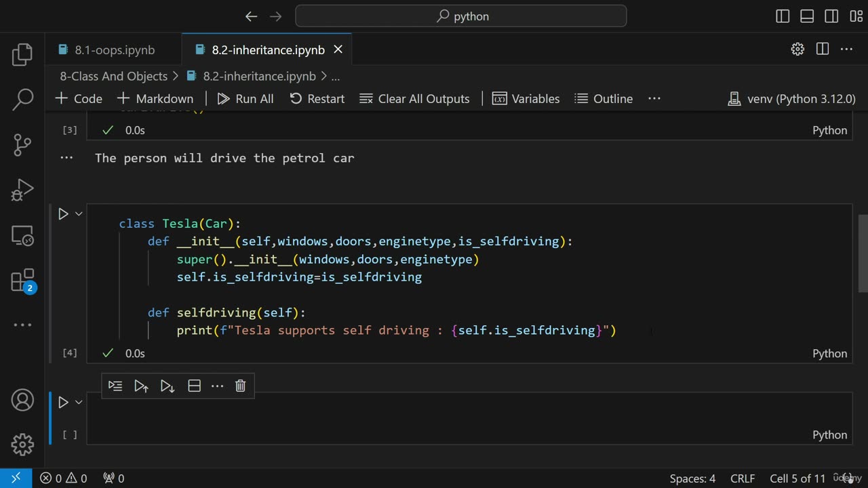Split cell icon in cell toolbar
This screenshot has height=488, width=868.
pyautogui.click(x=194, y=386)
